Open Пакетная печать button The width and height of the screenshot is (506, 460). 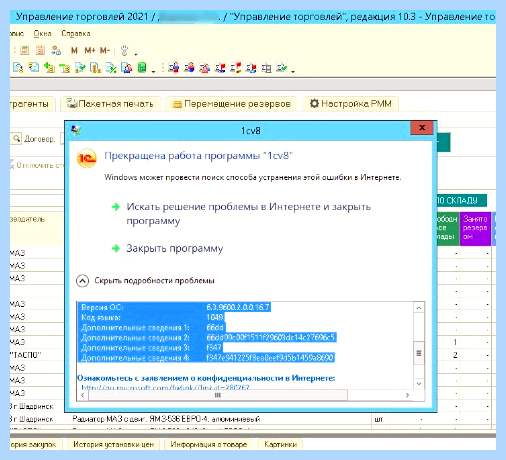click(110, 104)
